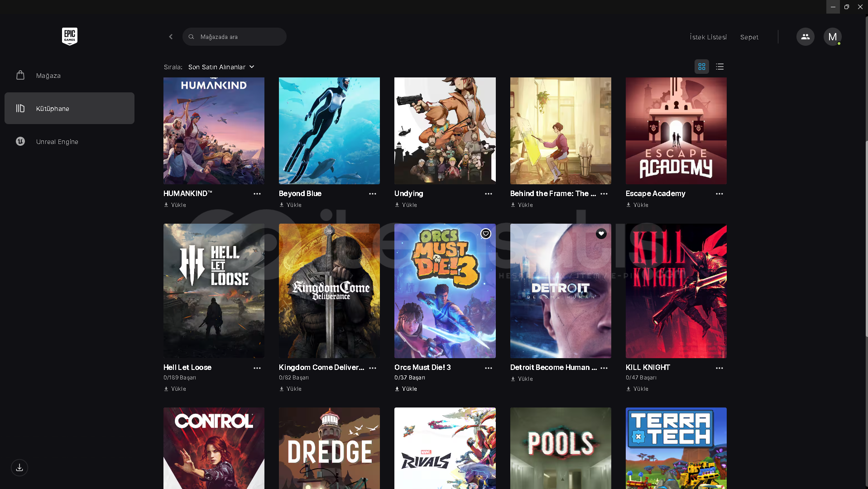
Task: Toggle favorite heart on Detroit Become Human
Action: point(601,234)
